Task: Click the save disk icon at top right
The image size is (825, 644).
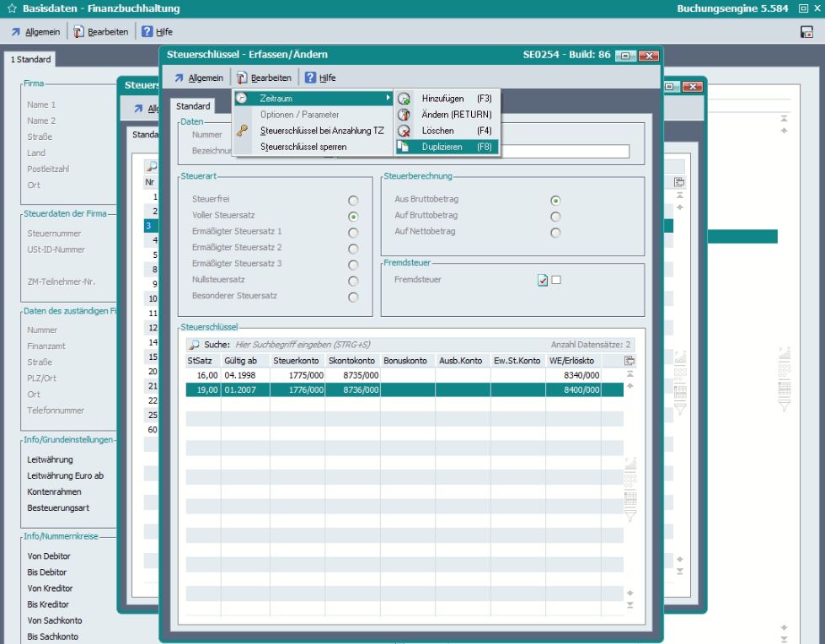Action: click(x=806, y=32)
